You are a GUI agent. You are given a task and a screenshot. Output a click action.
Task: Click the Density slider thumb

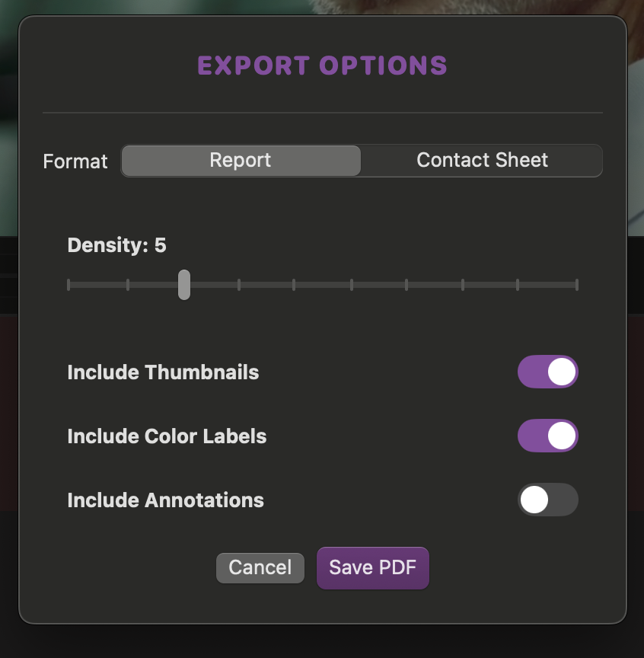pyautogui.click(x=184, y=285)
